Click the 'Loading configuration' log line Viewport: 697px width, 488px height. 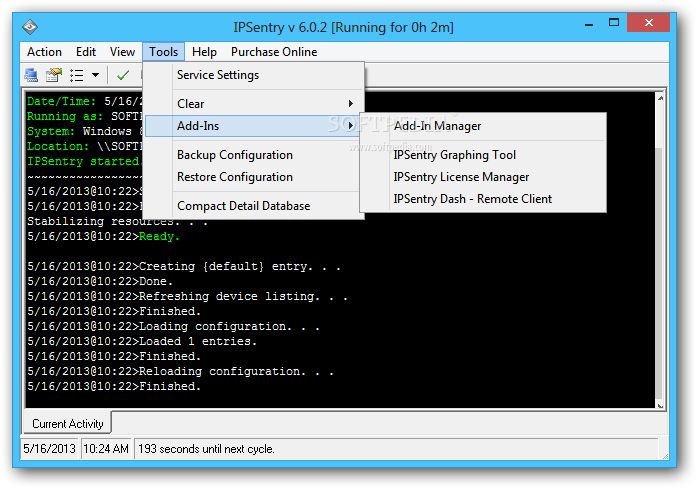tap(173, 327)
